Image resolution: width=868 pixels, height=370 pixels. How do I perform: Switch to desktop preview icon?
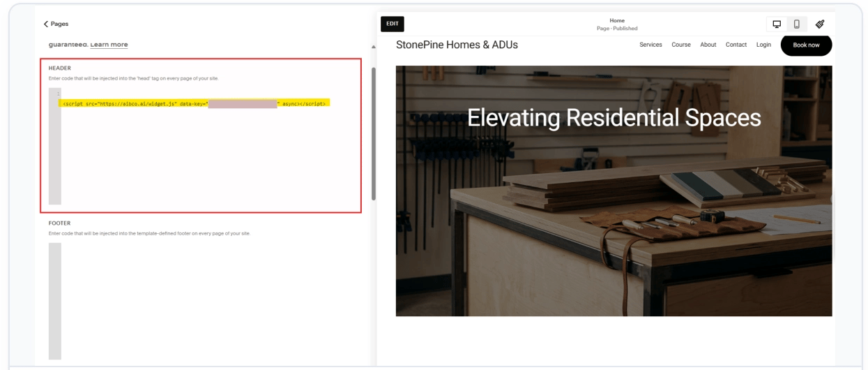tap(776, 24)
